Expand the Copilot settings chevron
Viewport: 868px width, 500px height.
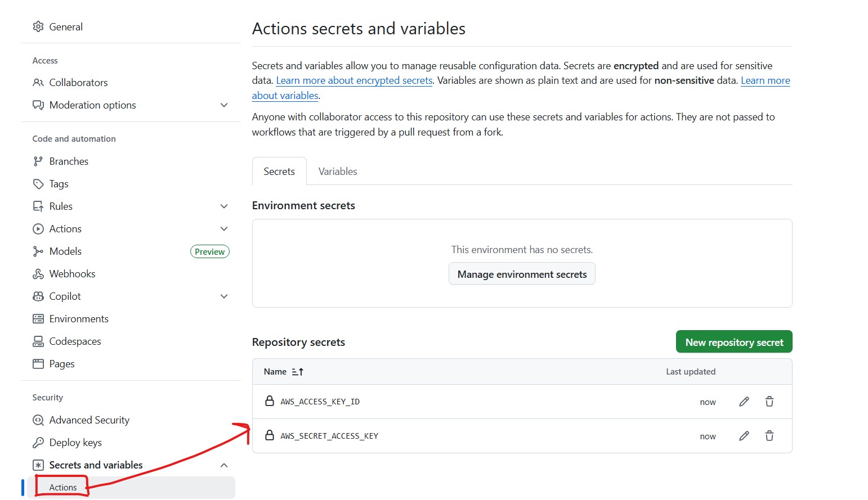(224, 296)
